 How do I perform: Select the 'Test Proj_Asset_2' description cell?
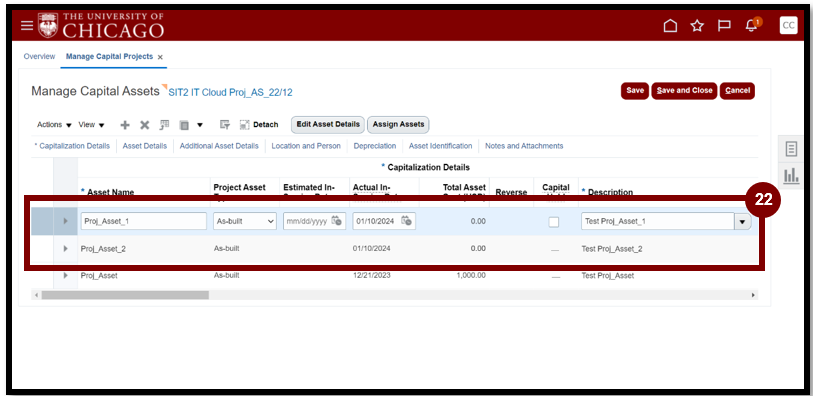(x=612, y=249)
